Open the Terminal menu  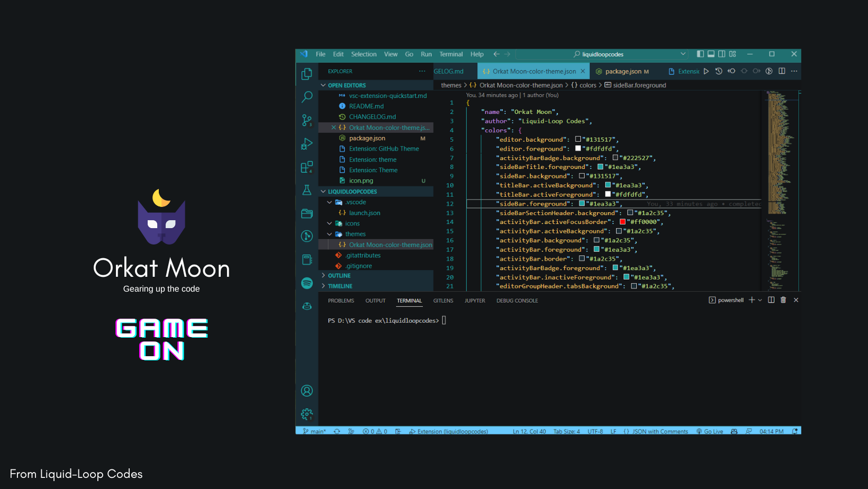point(451,54)
